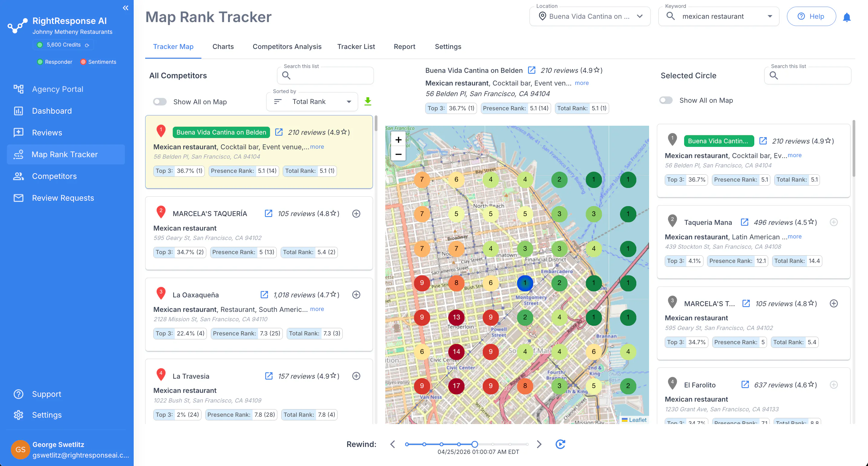This screenshot has width=868, height=466.
Task: Open La Travesia external link icon
Action: tap(269, 376)
